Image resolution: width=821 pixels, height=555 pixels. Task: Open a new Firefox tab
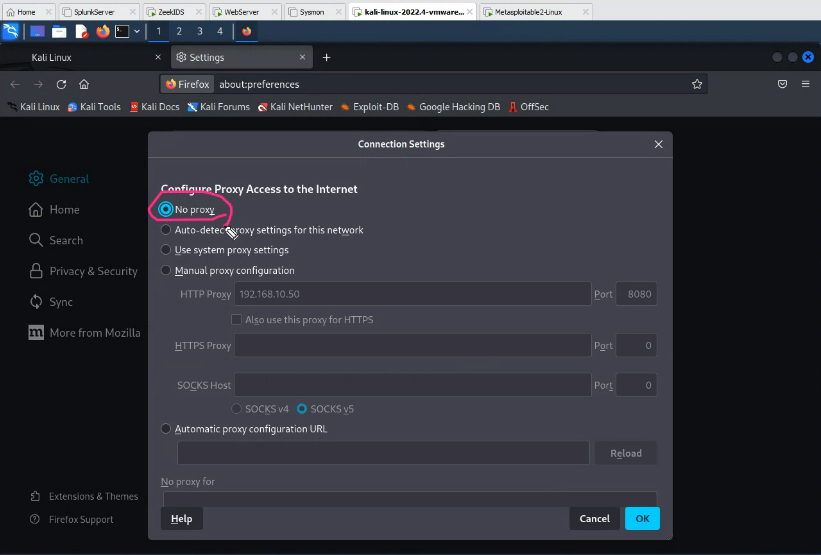(326, 58)
